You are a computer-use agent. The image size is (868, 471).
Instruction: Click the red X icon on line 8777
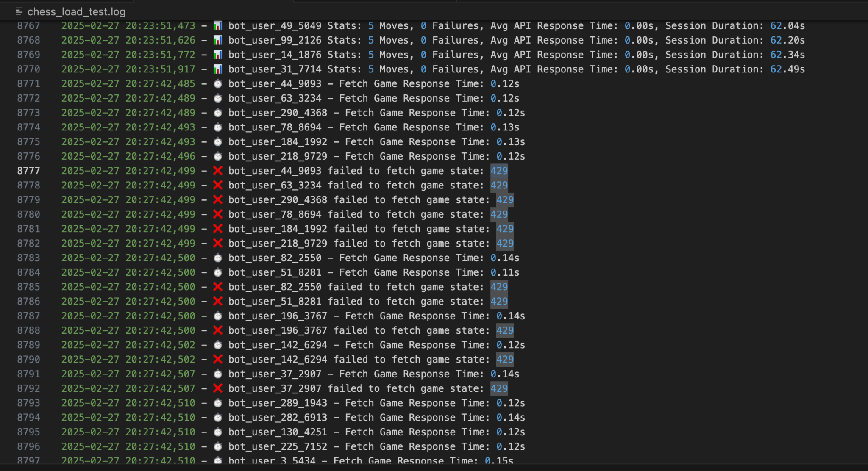pos(217,171)
